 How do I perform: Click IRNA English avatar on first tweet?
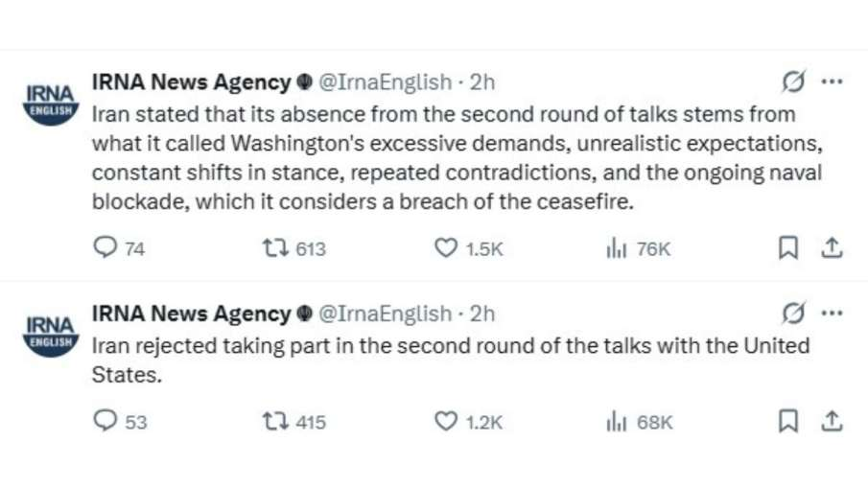[50, 102]
